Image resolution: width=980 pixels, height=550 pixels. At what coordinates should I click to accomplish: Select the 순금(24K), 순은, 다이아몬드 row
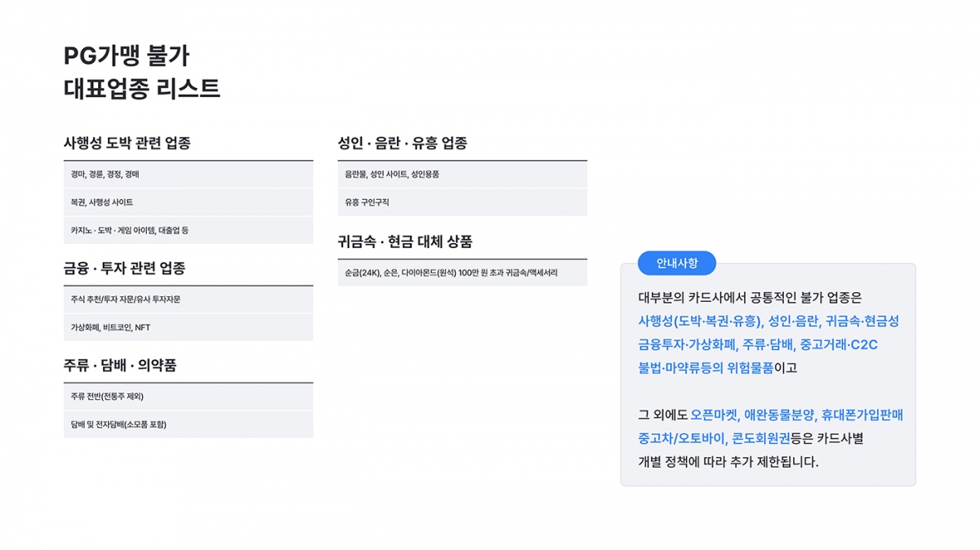pyautogui.click(x=462, y=273)
